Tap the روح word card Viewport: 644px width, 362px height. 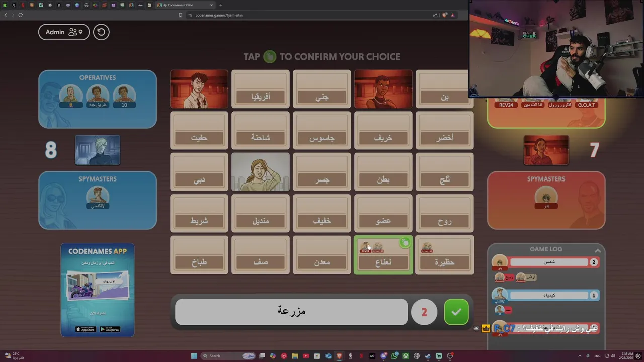tap(445, 214)
